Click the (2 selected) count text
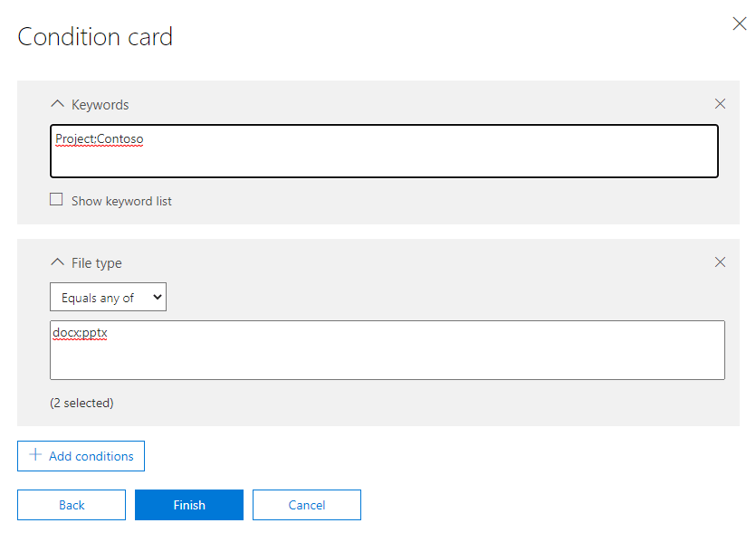This screenshot has width=756, height=542. click(x=81, y=403)
